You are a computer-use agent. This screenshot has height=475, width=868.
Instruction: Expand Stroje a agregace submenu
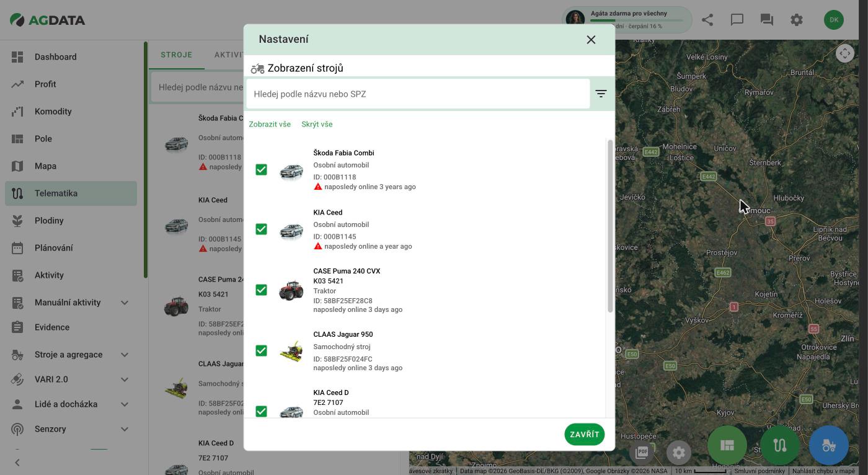(x=125, y=355)
